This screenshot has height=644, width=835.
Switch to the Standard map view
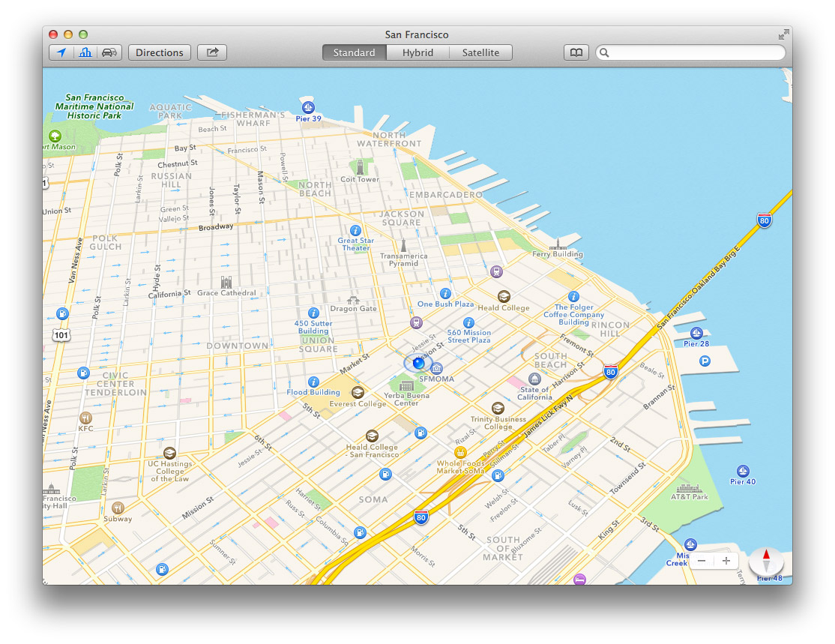[x=354, y=52]
